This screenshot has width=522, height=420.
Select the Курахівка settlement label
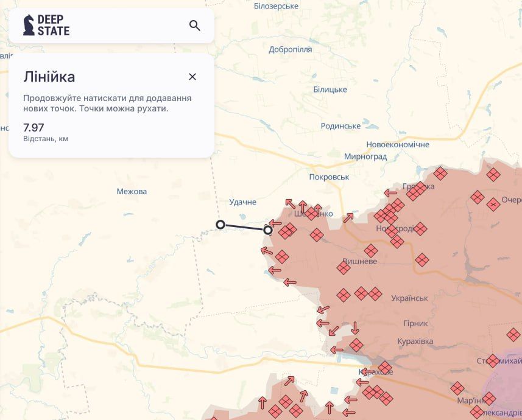click(x=415, y=341)
